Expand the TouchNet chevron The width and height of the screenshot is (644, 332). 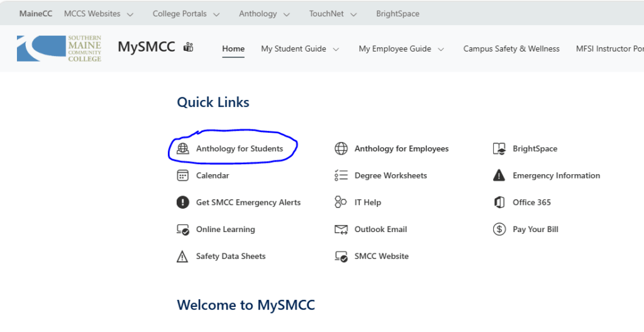(353, 14)
